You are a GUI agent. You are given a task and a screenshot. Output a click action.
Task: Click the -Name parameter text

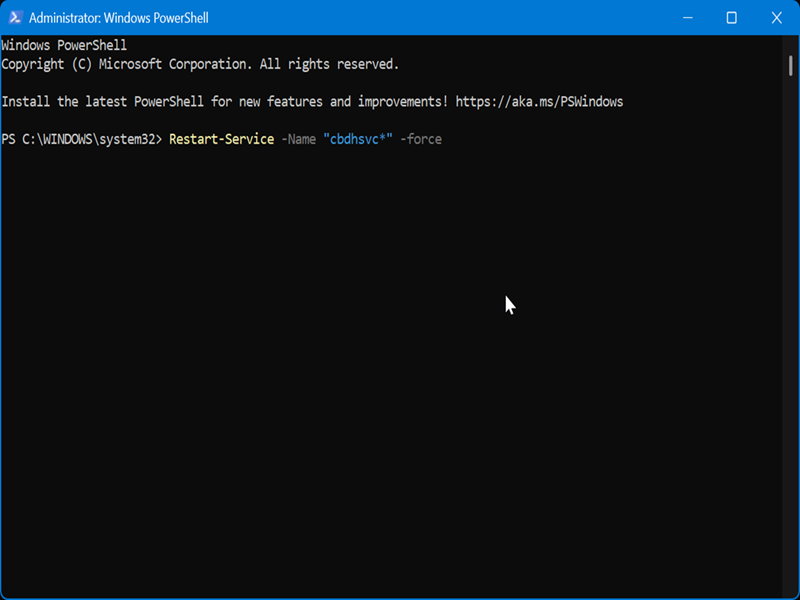(298, 139)
